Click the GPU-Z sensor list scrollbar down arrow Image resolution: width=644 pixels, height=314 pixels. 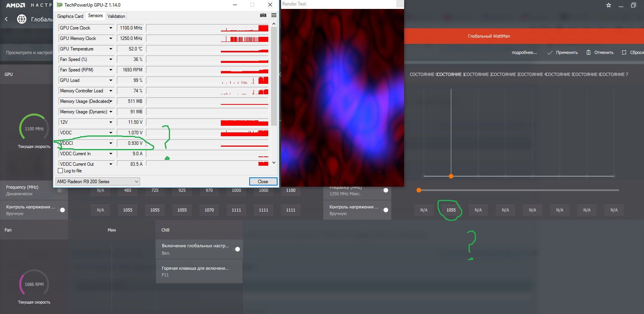coord(274,163)
